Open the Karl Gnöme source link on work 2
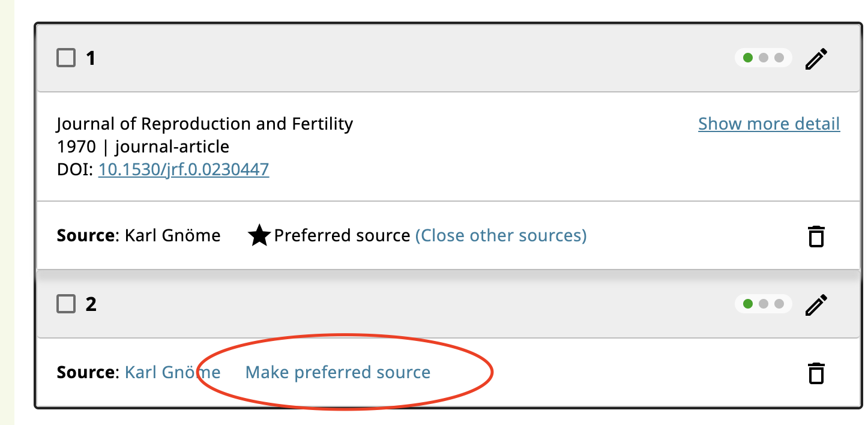Image resolution: width=868 pixels, height=425 pixels. (x=172, y=372)
